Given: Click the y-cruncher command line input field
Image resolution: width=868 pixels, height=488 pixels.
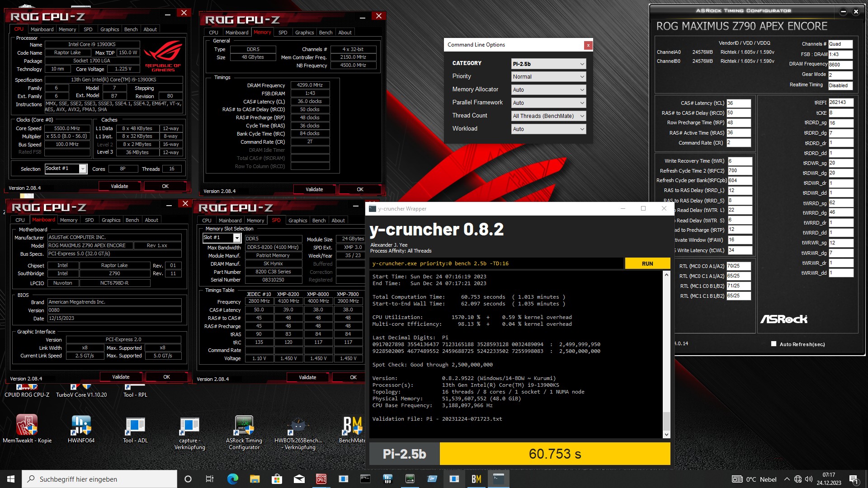Looking at the screenshot, I should [496, 263].
